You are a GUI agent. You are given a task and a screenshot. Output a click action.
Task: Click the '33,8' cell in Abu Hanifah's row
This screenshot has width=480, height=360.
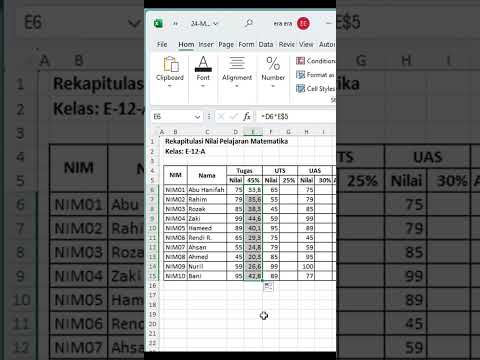click(253, 190)
